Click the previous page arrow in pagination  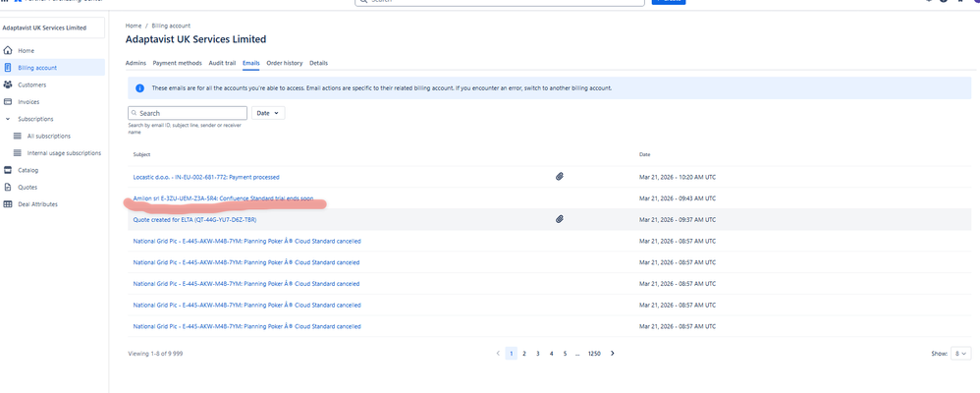tap(498, 354)
